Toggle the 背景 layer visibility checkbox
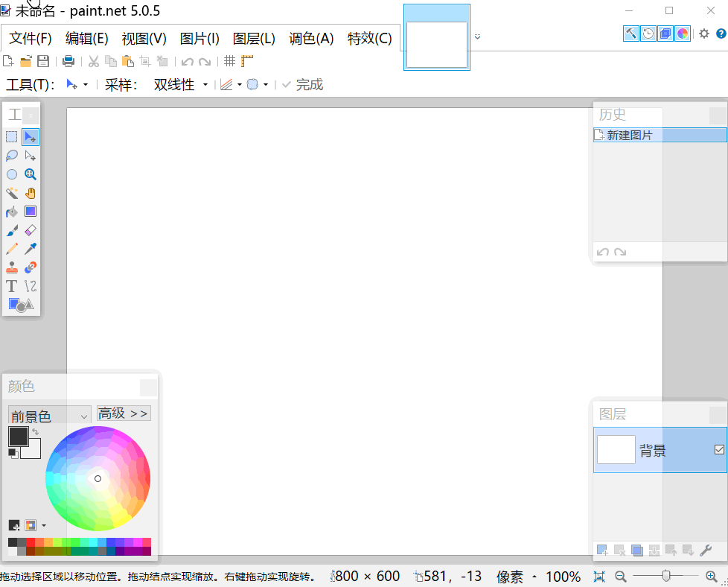Screen dimensions: 728x587 pyautogui.click(x=718, y=449)
